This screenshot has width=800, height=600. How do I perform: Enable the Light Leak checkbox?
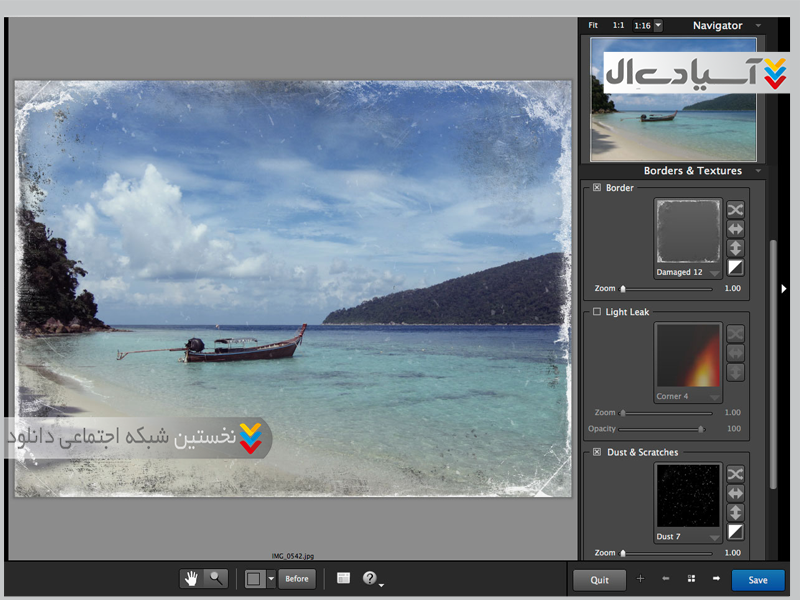tap(597, 312)
